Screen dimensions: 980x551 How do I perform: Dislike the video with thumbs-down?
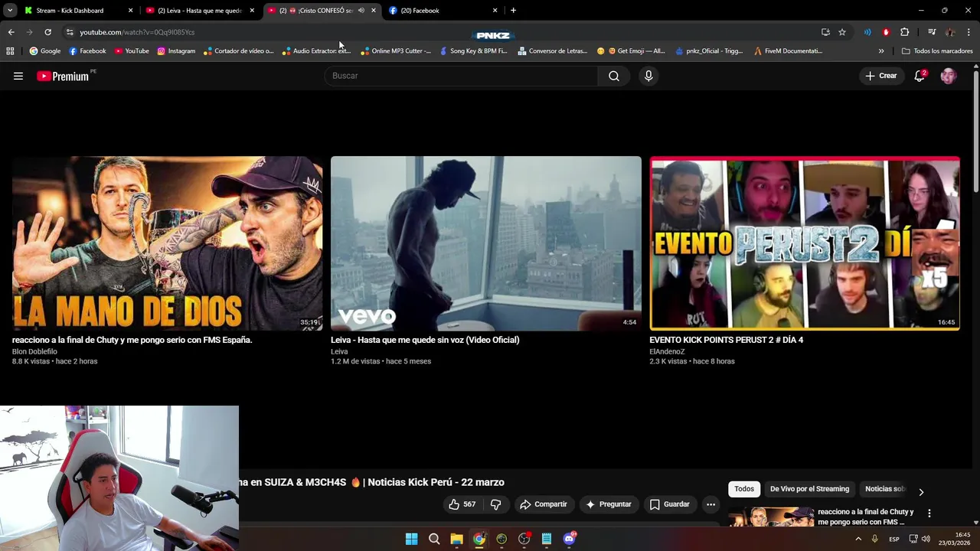(x=495, y=504)
